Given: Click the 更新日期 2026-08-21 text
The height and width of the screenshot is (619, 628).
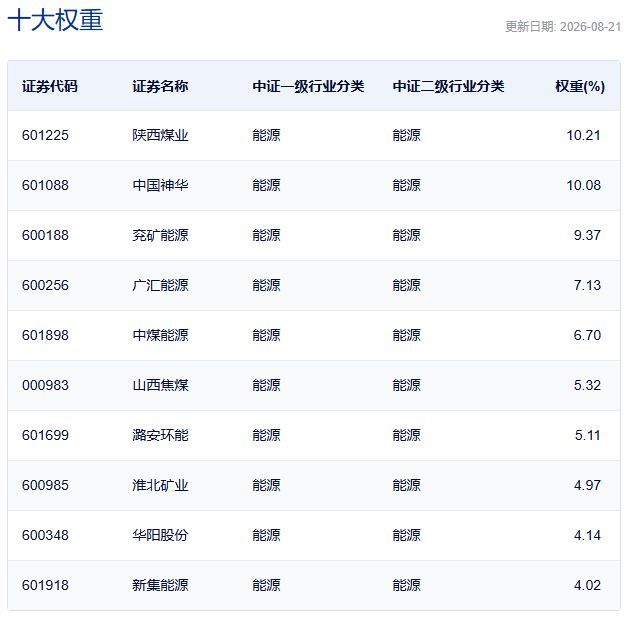Looking at the screenshot, I should click(x=563, y=26).
